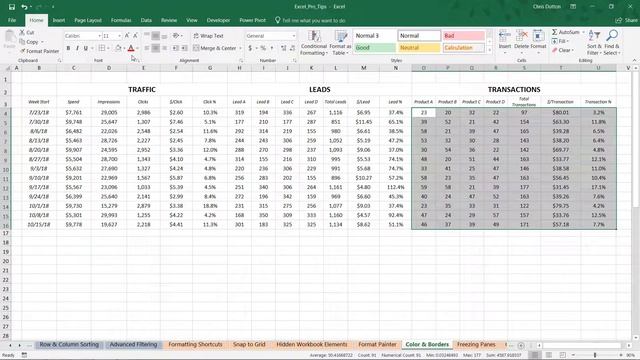Viewport: 640px width, 360px height.
Task: Apply currency accounting number format
Action: [x=250, y=48]
